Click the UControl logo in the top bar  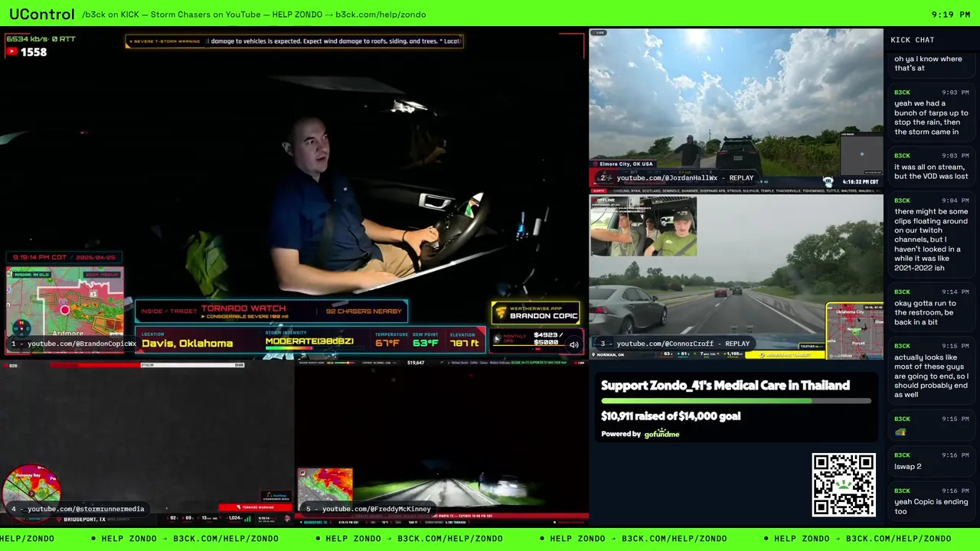[41, 14]
